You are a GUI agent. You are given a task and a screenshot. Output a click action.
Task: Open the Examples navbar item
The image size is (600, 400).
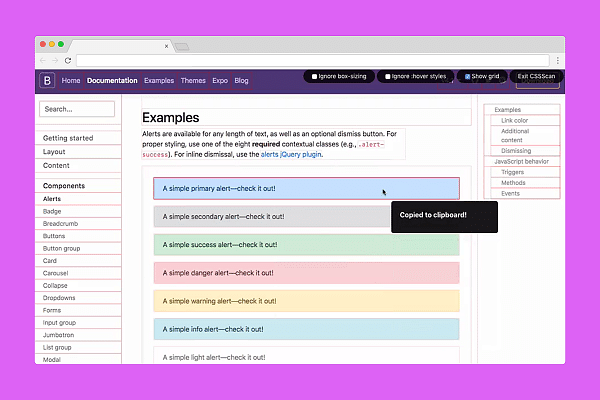(x=158, y=80)
